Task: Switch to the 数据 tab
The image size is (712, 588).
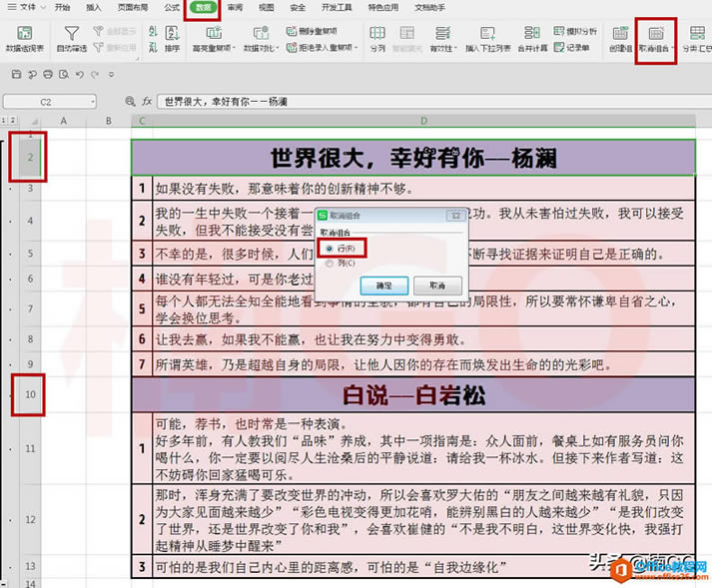Action: (x=204, y=7)
